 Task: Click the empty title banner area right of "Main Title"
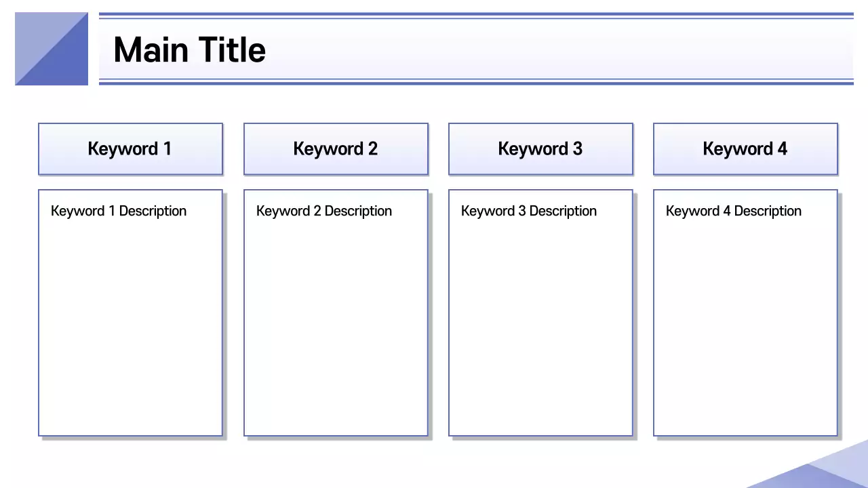point(542,50)
